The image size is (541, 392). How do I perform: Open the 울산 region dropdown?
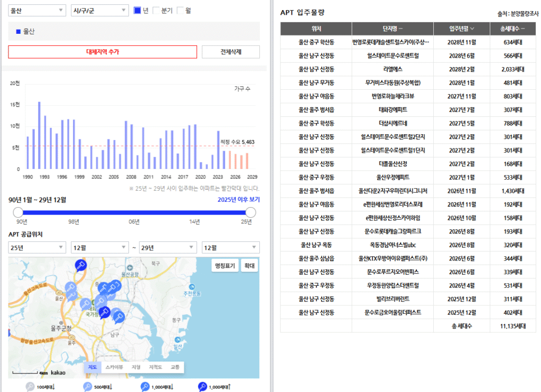37,10
